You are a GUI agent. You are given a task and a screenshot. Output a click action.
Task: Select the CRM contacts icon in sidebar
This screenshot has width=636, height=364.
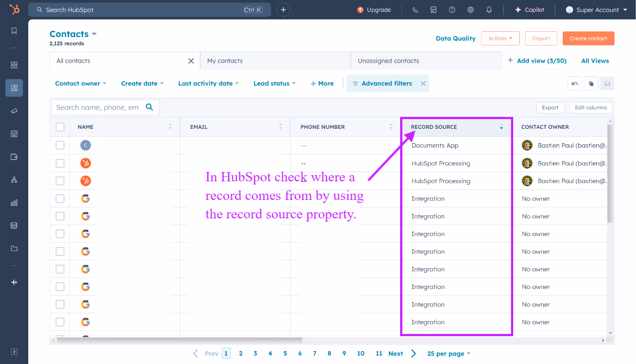14,88
